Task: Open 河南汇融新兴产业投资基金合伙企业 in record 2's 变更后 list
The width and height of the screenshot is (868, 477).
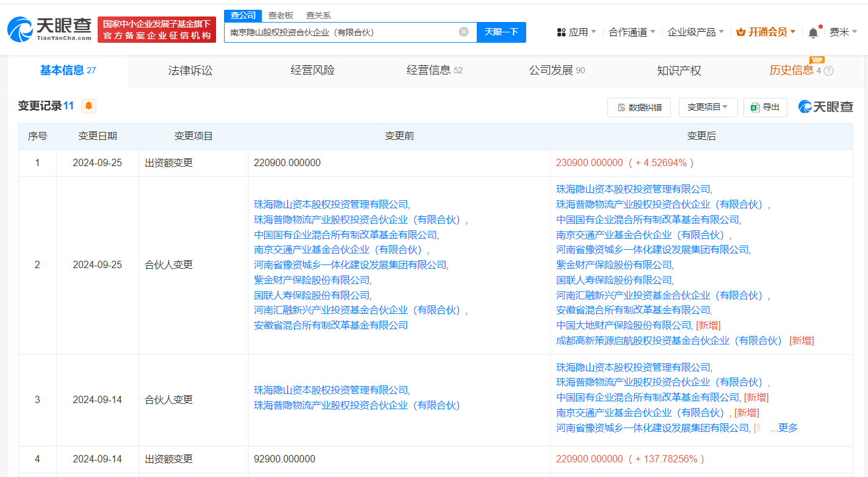Action: point(659,295)
